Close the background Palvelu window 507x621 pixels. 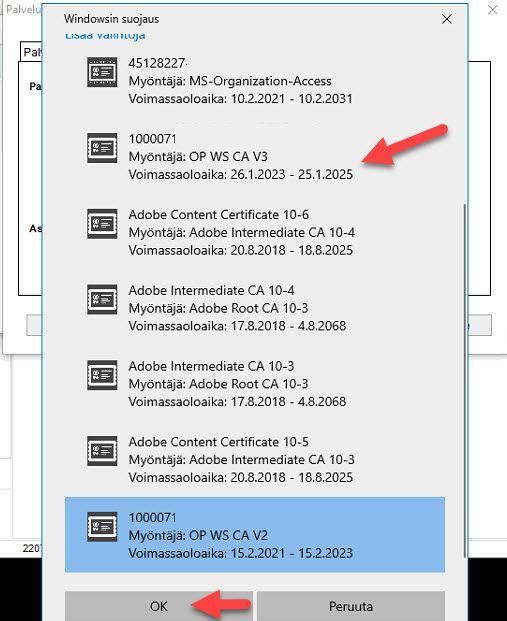(x=492, y=10)
